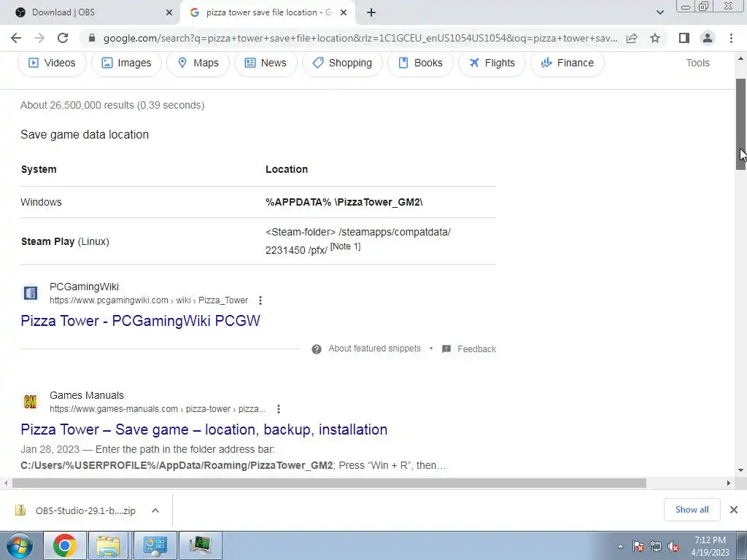Viewport: 747px width, 560px height.
Task: Open the Finance search filter
Action: pos(567,63)
